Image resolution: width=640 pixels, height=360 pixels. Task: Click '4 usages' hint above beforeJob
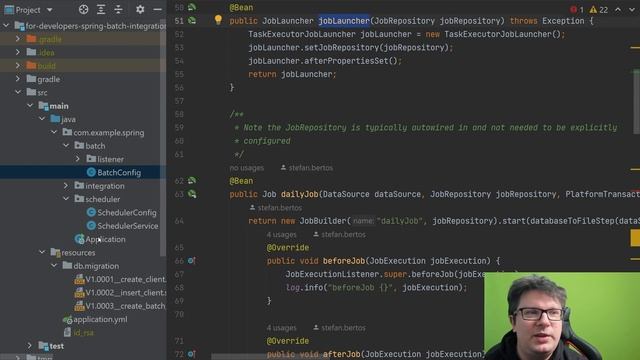pyautogui.click(x=282, y=235)
